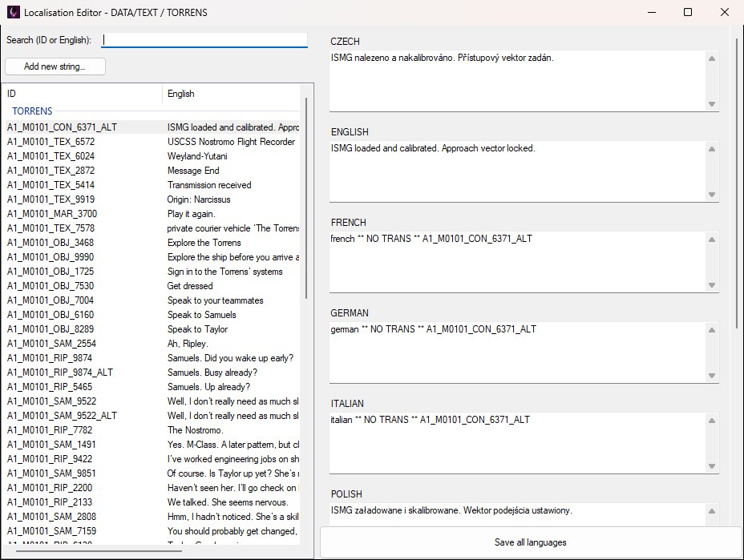Select row A1_M0101_RIP_2133

[152, 502]
